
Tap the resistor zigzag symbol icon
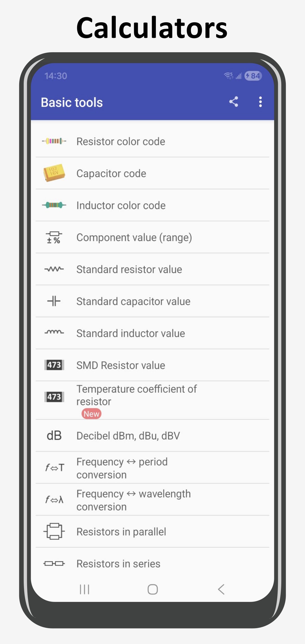(x=54, y=269)
